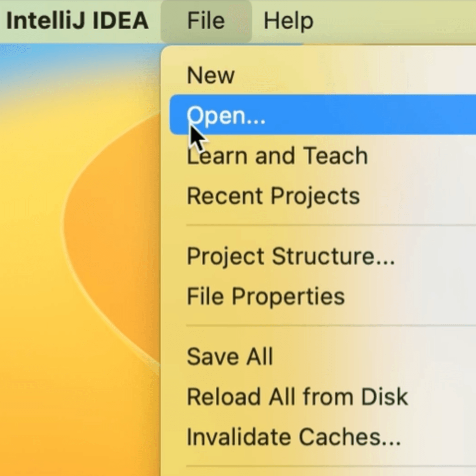The width and height of the screenshot is (476, 476).
Task: Click the word Disk in Reload item
Action: click(384, 397)
